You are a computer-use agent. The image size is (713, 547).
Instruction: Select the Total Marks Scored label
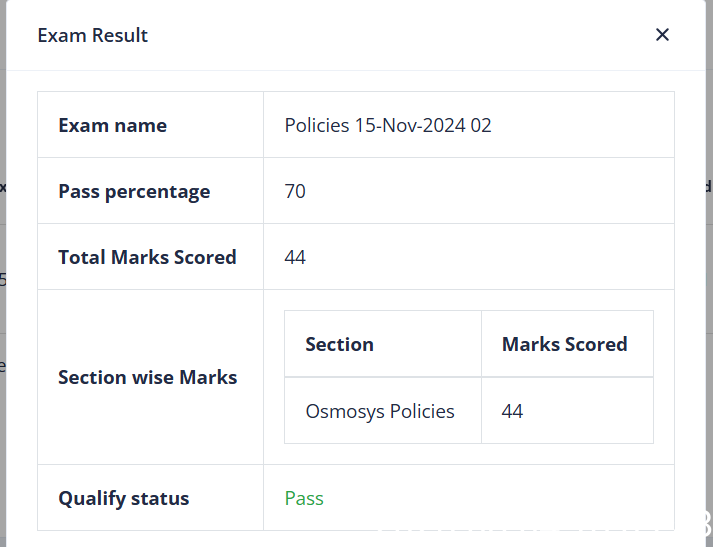point(147,257)
